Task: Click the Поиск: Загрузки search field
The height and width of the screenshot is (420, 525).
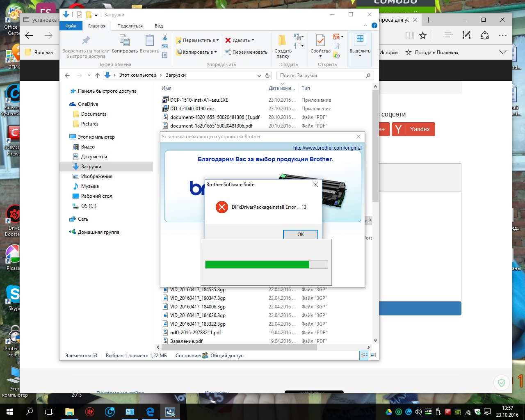Action: pos(325,75)
